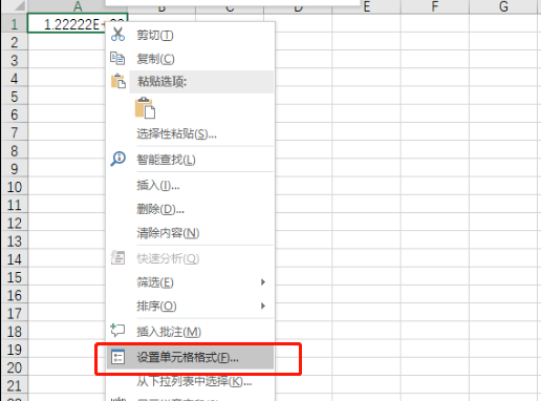Click the Format Cells list icon

pyautogui.click(x=118, y=357)
